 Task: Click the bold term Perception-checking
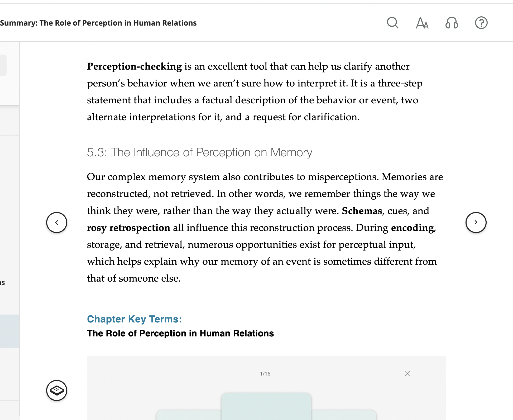point(134,66)
